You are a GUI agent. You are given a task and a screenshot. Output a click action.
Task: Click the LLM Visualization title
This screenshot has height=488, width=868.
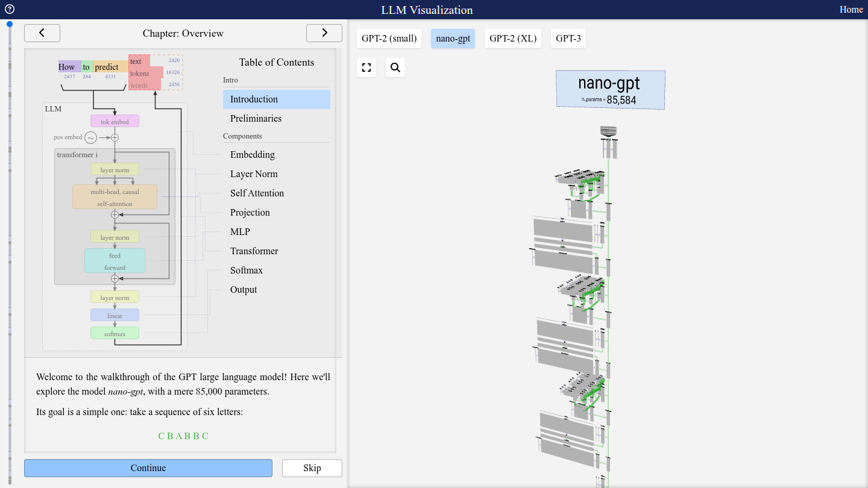[x=427, y=10]
